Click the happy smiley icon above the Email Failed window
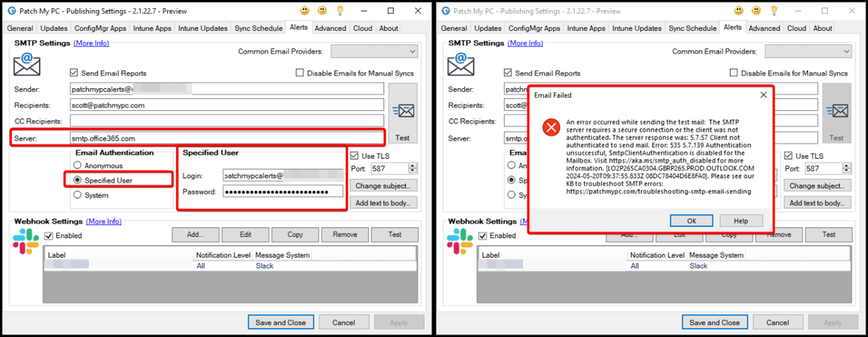 point(739,11)
